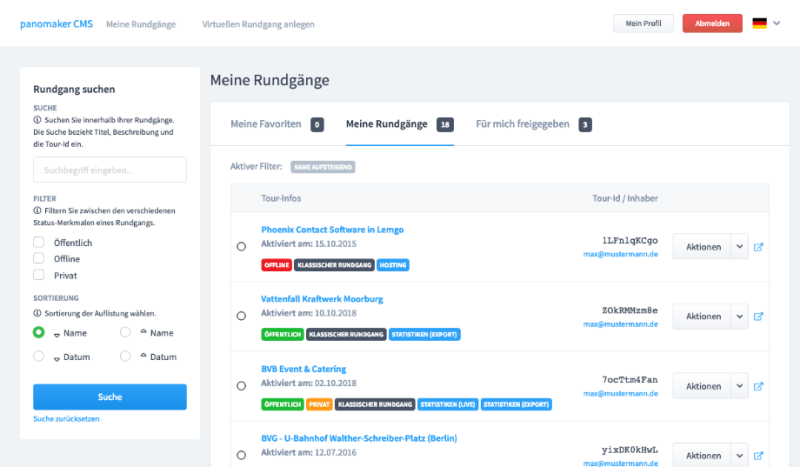Click the Meine Favoriten count badge
The height and width of the screenshot is (467, 800).
(317, 125)
